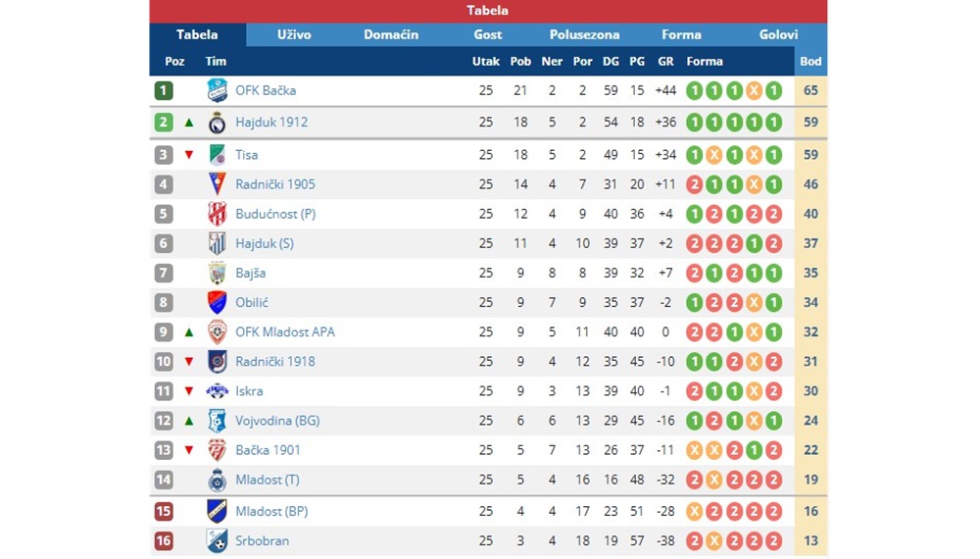
Task: Click the Bod column header
Action: point(810,61)
